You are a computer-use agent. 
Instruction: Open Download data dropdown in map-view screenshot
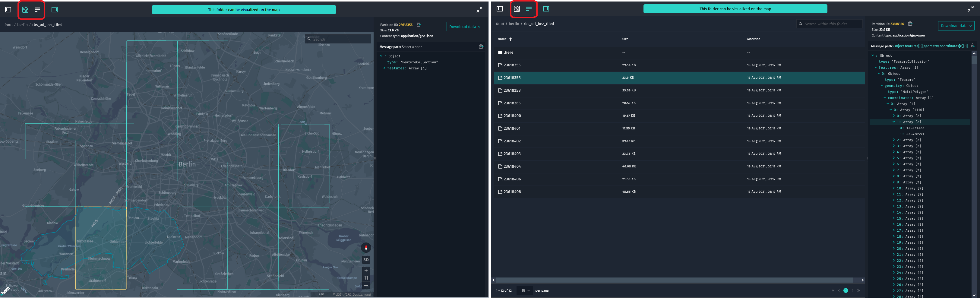[x=464, y=27]
